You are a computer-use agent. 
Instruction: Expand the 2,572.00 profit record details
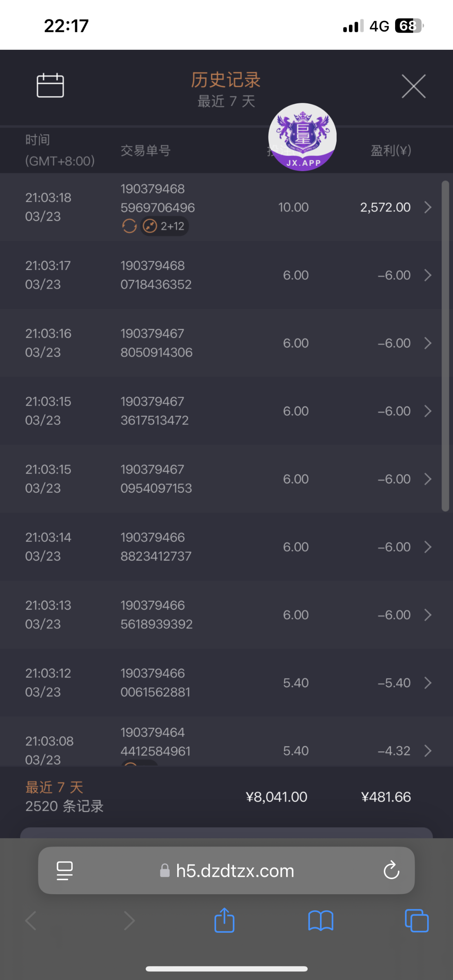428,207
